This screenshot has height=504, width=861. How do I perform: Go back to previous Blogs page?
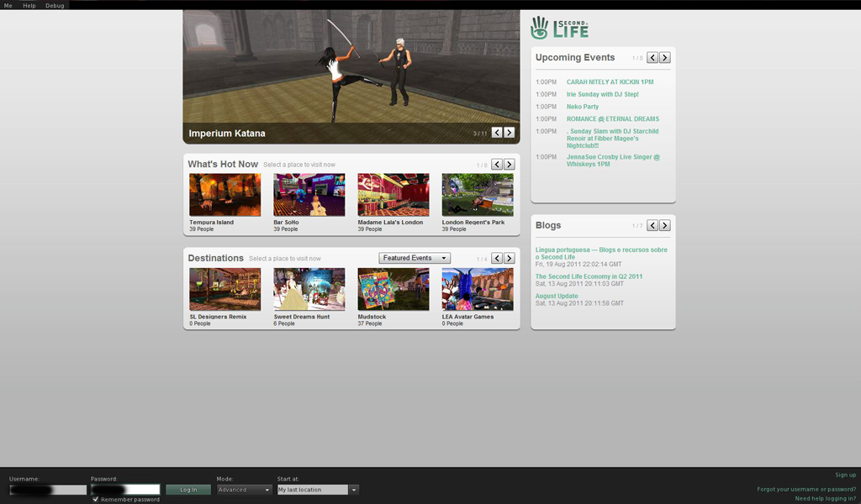(x=652, y=226)
